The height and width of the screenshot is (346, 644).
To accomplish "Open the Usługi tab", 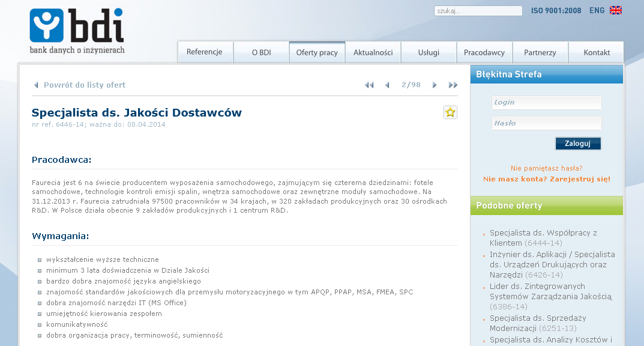I will [429, 52].
